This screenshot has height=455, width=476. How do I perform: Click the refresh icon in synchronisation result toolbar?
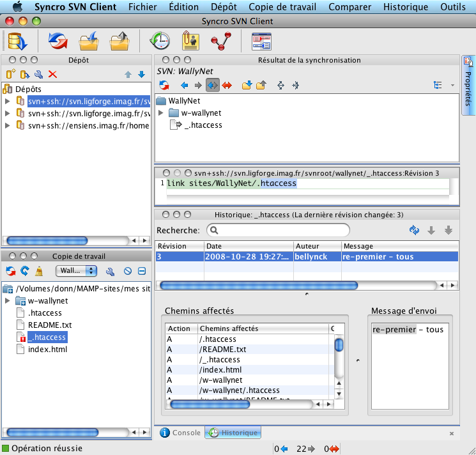point(164,85)
